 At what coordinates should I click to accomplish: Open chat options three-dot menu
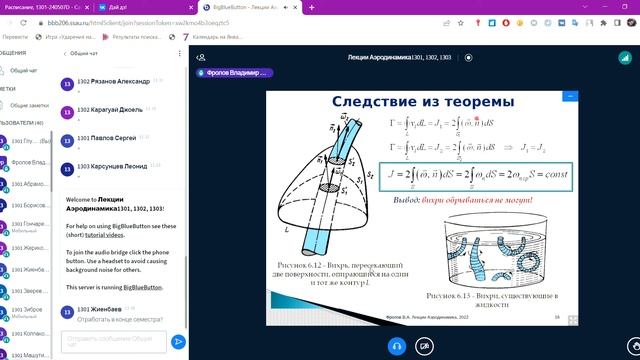pos(180,53)
